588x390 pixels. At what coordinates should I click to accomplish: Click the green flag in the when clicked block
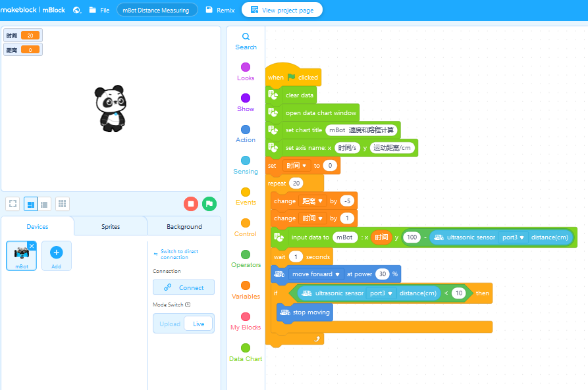pyautogui.click(x=291, y=77)
